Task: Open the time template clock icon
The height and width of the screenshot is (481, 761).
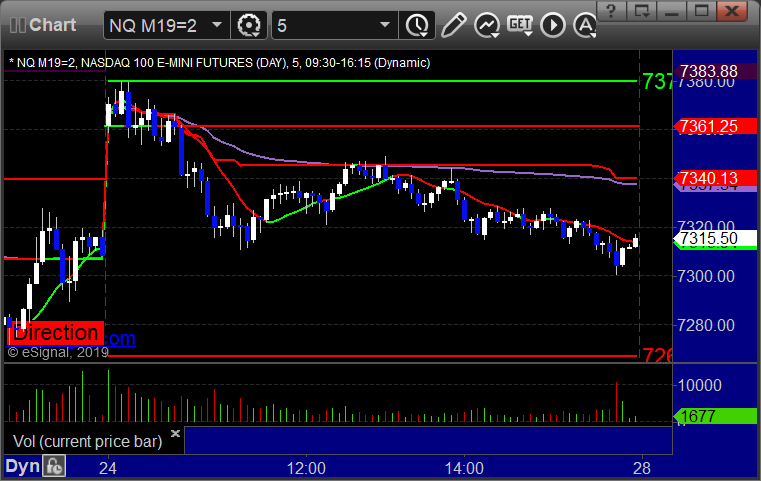Action: point(417,25)
